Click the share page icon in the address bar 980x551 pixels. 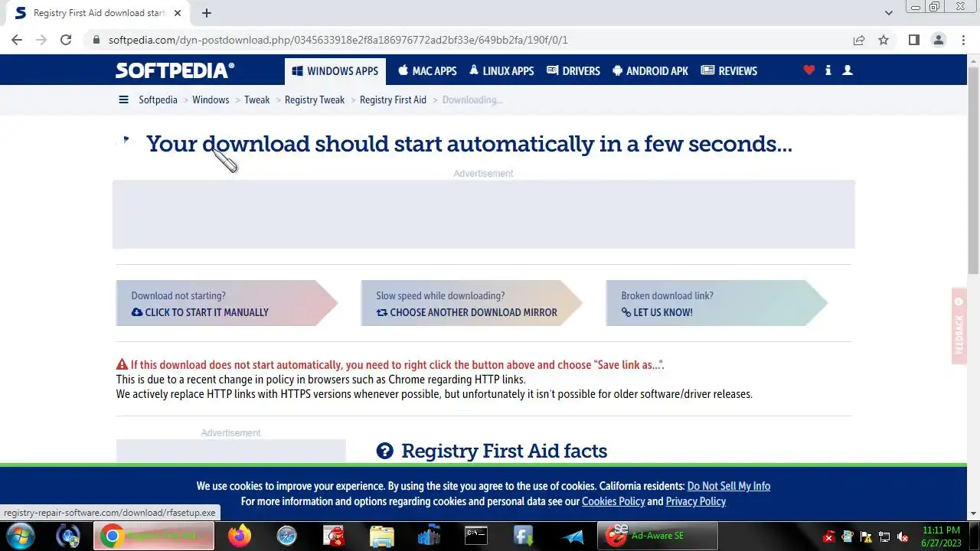click(859, 40)
